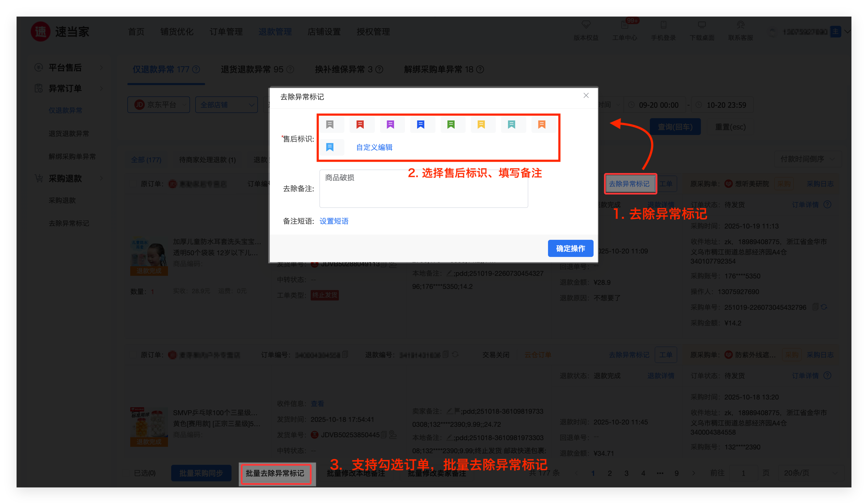This screenshot has width=868, height=504.
Task: Click the 确定操作 confirm button
Action: pos(570,249)
